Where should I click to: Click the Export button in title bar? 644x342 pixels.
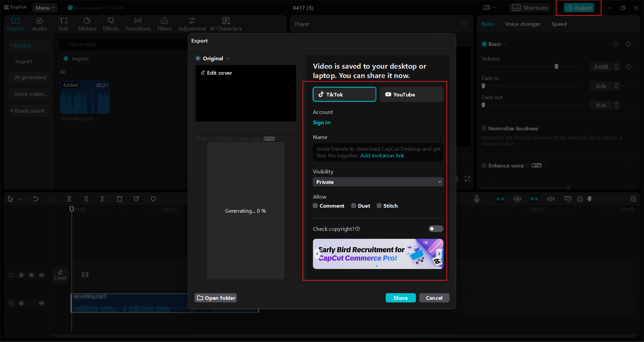579,8
